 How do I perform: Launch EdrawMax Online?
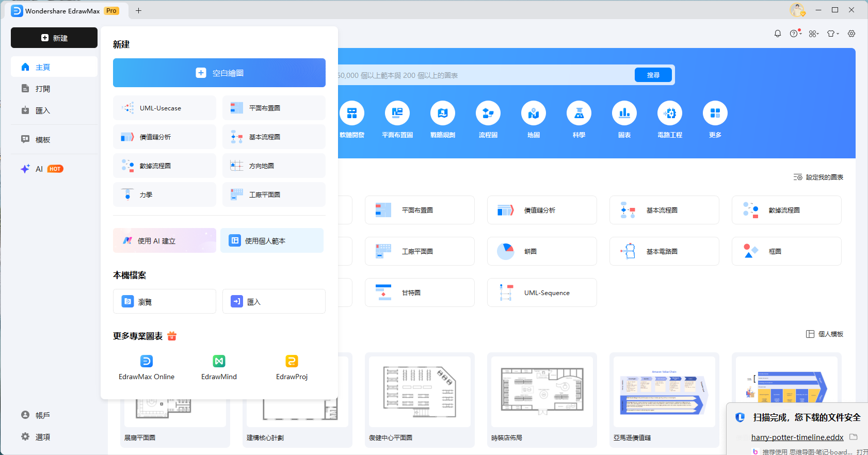147,368
